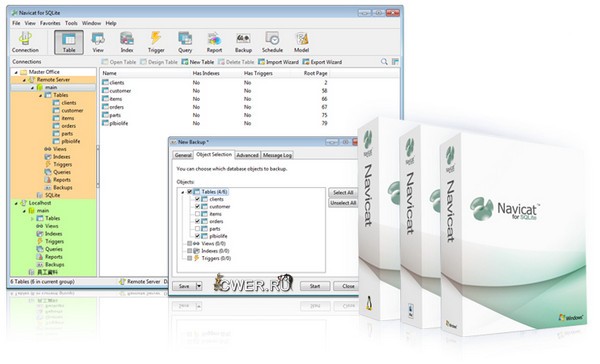Image resolution: width=600 pixels, height=364 pixels.
Task: Click the Import Wizard action
Action: pos(278,62)
